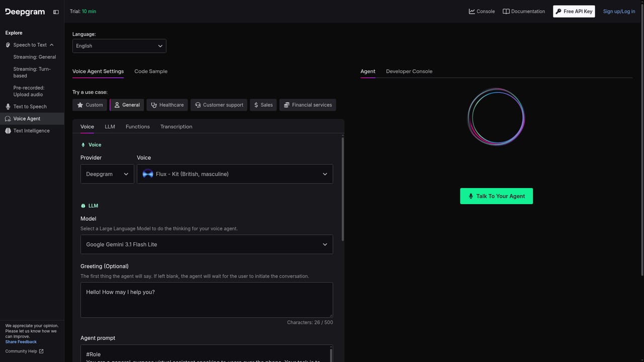Click the Customer support headset icon

click(198, 105)
